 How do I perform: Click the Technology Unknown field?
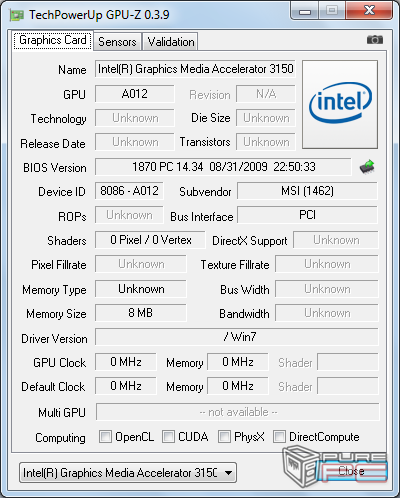[x=135, y=118]
